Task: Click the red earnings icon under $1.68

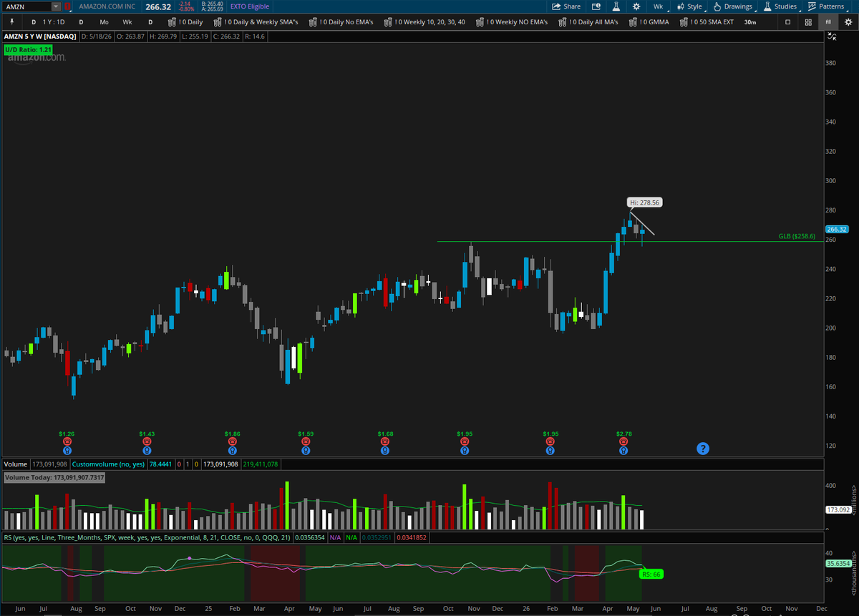Action: click(x=385, y=442)
